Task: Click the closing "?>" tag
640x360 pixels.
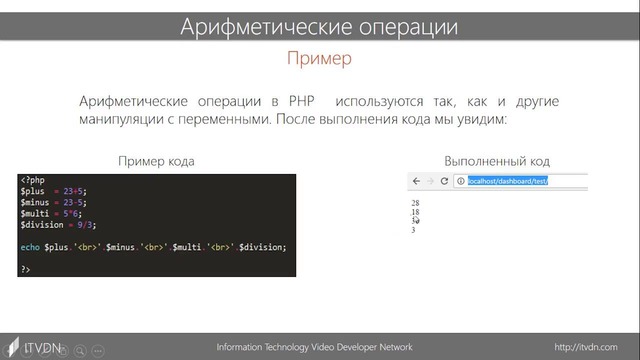Action: pyautogui.click(x=25, y=269)
